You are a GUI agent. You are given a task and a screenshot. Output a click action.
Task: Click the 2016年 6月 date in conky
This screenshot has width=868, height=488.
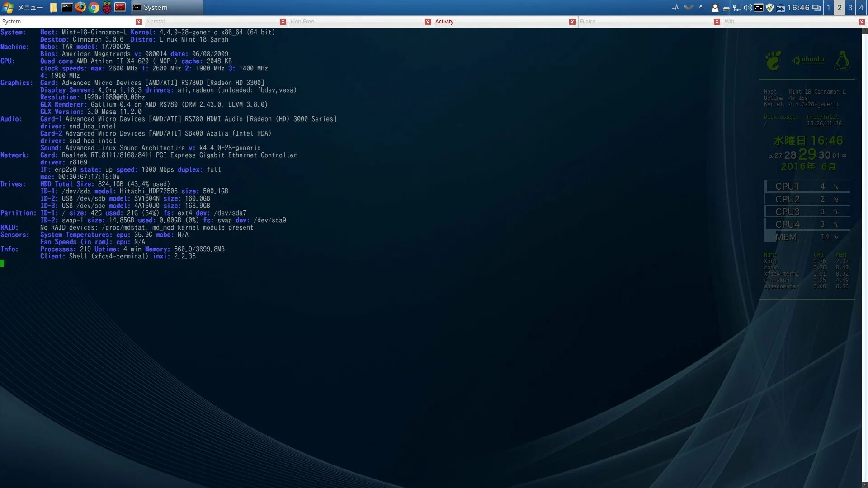coord(808,167)
